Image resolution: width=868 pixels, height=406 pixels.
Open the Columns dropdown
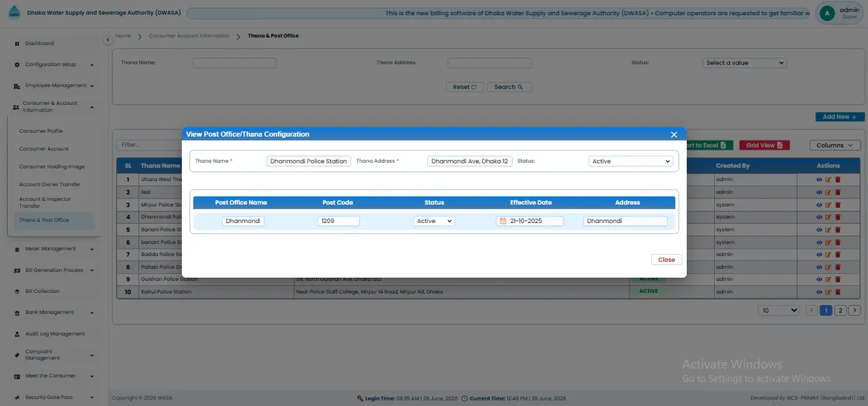(835, 145)
